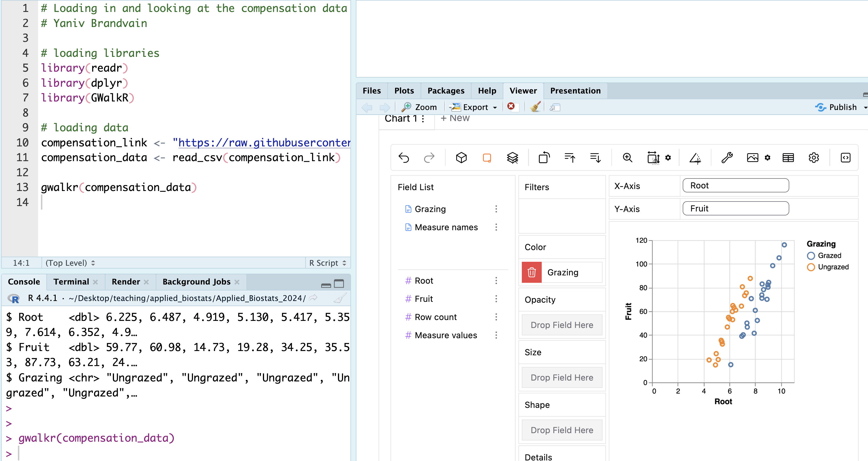
Task: Switch to the Terminal tab
Action: 71,282
